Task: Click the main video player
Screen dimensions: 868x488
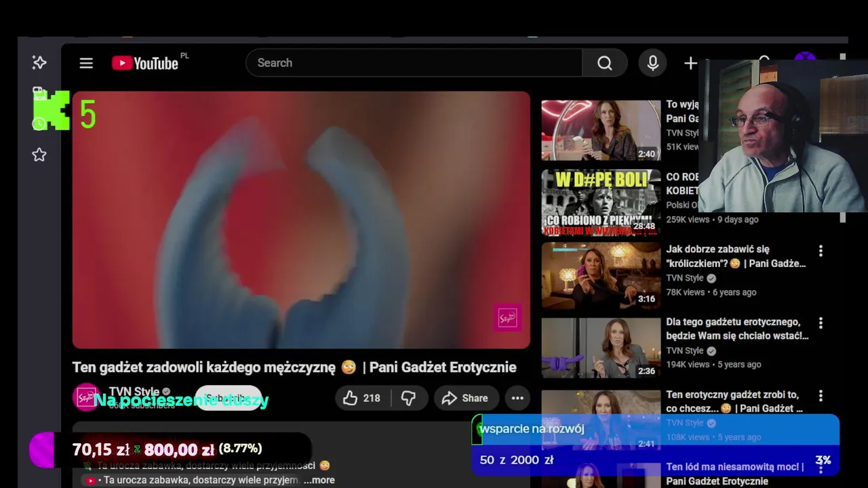Action: pyautogui.click(x=301, y=220)
